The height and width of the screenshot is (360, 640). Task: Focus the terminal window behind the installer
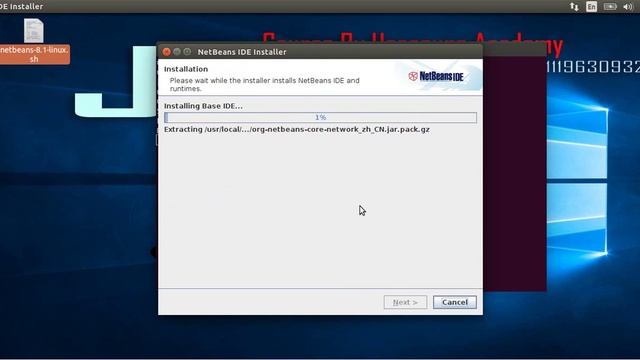pos(514,173)
